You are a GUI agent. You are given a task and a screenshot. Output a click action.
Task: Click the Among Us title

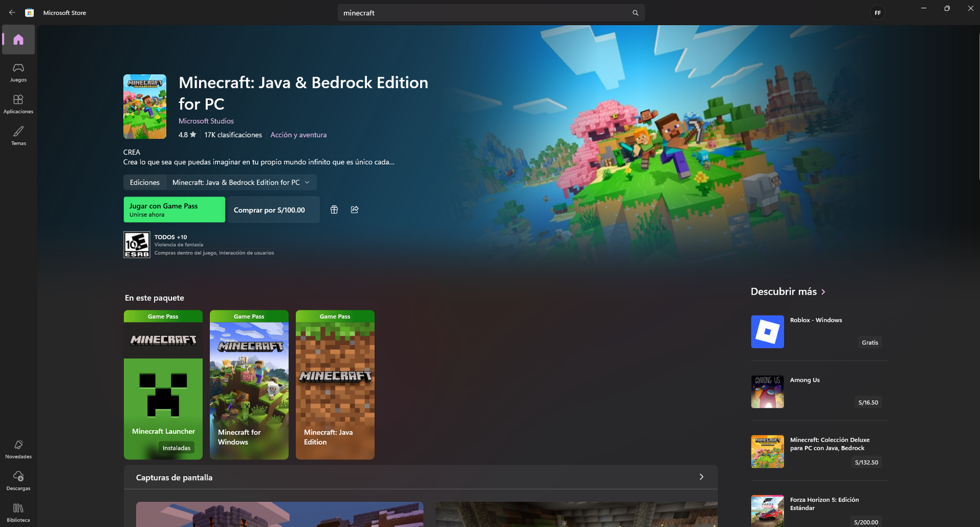point(805,381)
